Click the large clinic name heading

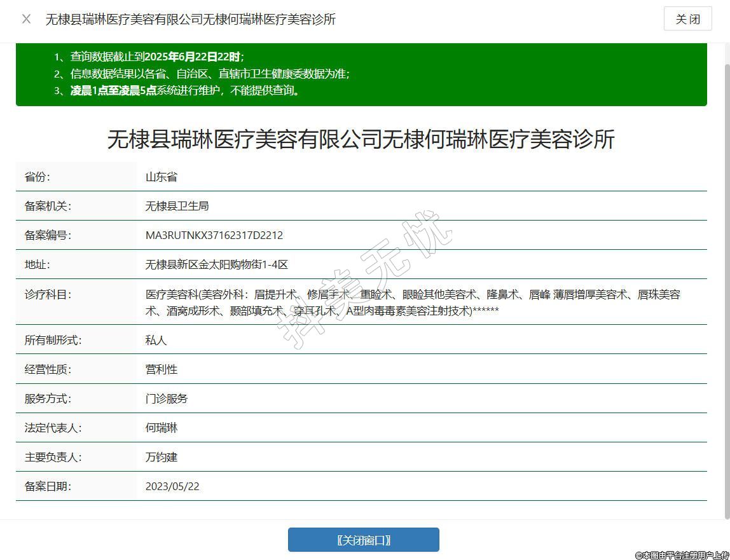361,139
